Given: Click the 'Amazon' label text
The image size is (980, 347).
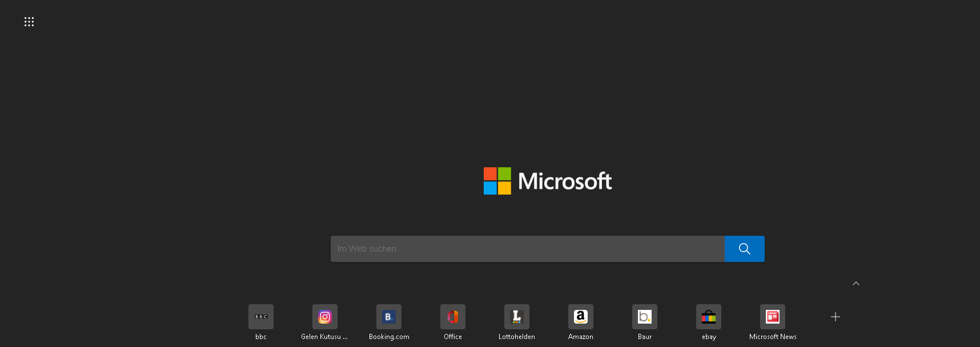Looking at the screenshot, I should click(x=581, y=337).
